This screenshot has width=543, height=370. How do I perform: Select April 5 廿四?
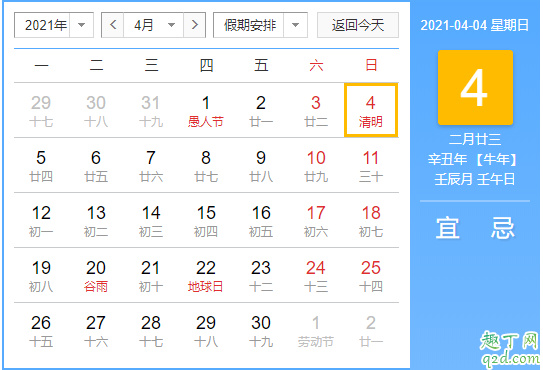[41, 166]
